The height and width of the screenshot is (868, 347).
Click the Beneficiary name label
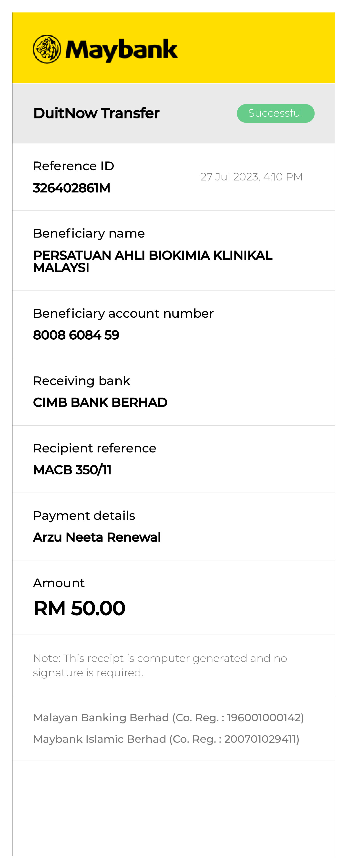(89, 233)
